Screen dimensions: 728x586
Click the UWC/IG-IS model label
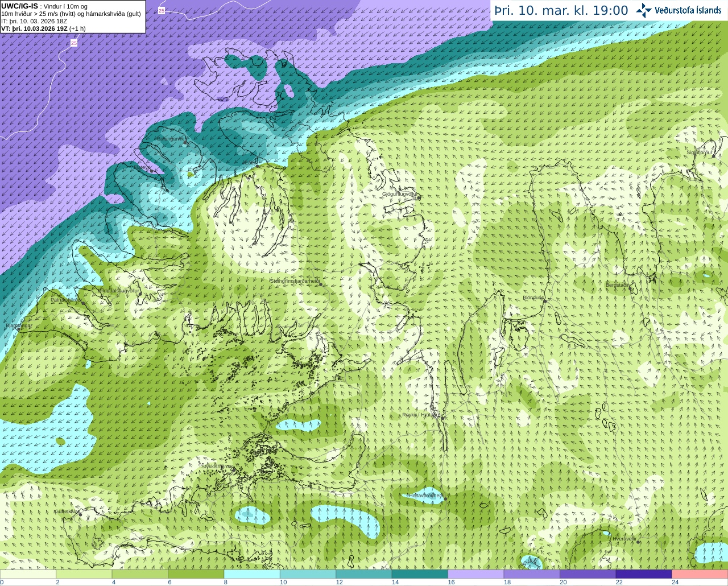(20, 6)
